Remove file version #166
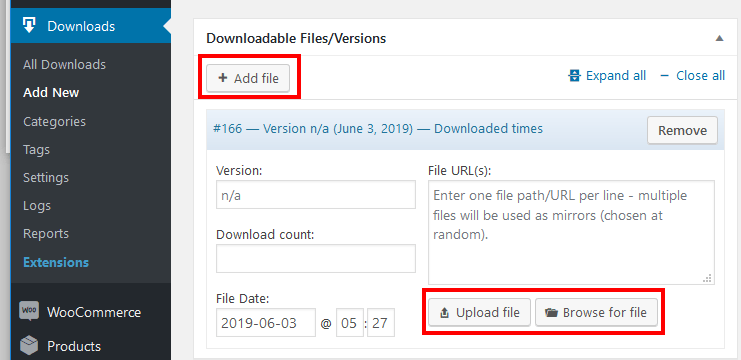This screenshot has height=360, width=741. [x=682, y=130]
